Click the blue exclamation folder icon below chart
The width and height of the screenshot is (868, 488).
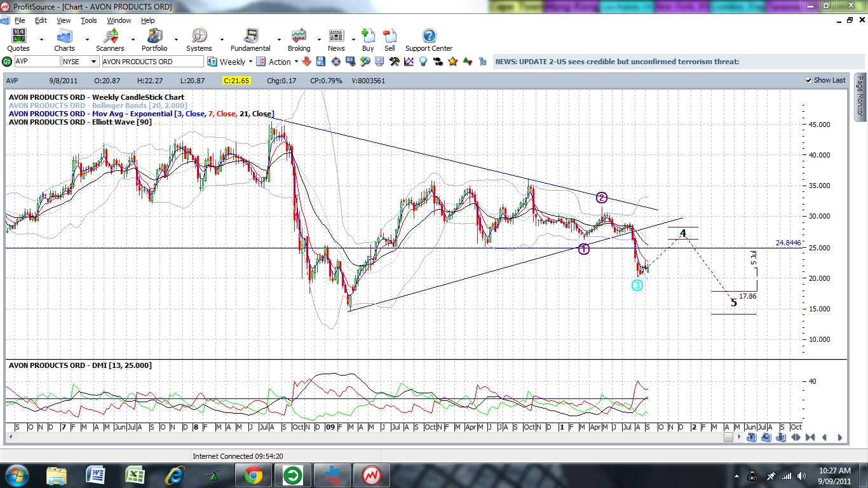pyautogui.click(x=781, y=437)
